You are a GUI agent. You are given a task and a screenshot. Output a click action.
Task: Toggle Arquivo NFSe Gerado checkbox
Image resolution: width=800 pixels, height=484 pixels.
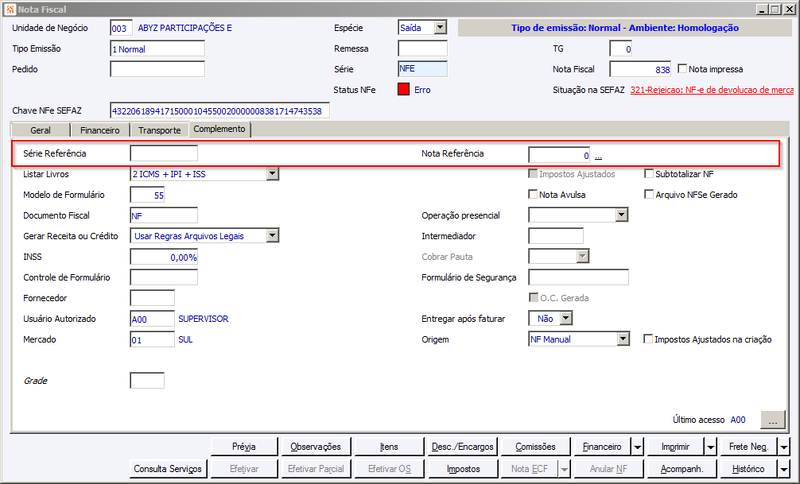[x=649, y=194]
